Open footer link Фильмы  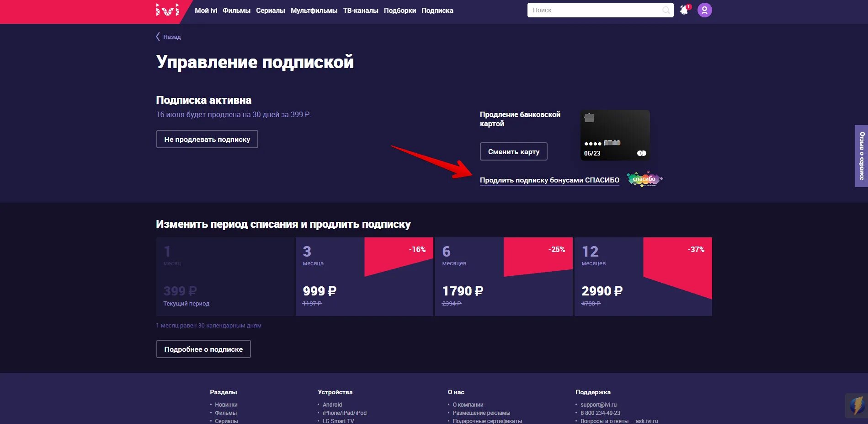pos(226,413)
